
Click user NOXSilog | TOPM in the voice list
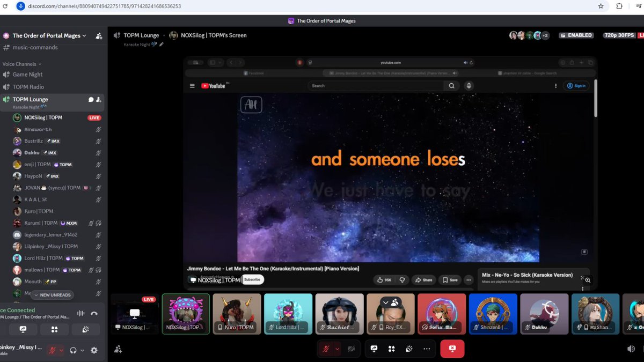click(57, 117)
